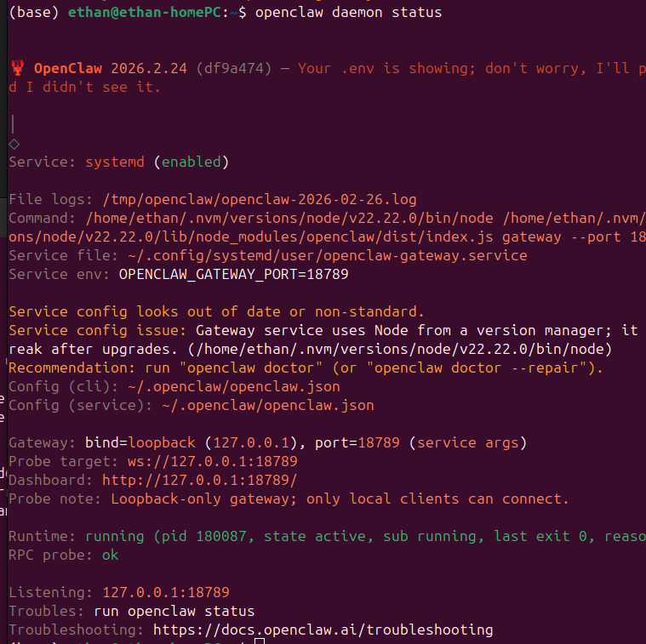
Task: Click the "File logs:" label
Action: tap(51, 199)
